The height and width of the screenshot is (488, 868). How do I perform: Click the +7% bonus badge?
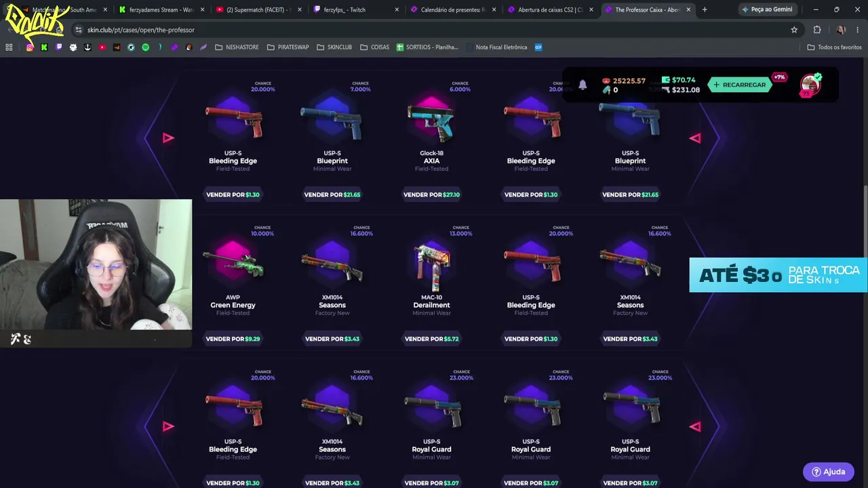pyautogui.click(x=779, y=77)
